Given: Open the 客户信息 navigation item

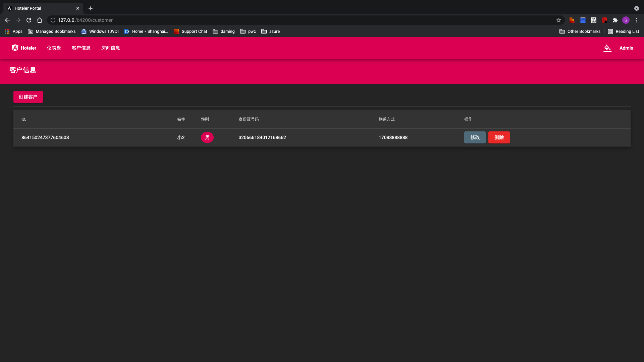Looking at the screenshot, I should 81,48.
